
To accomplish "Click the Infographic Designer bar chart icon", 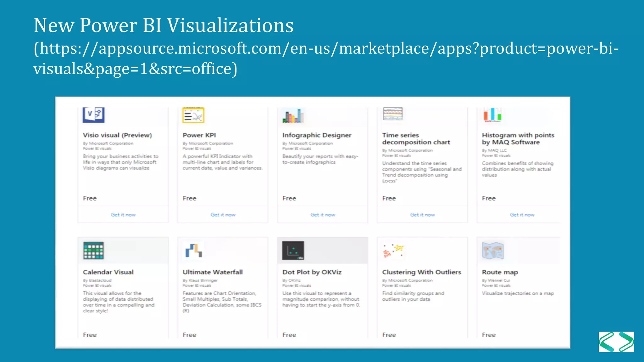I will pyautogui.click(x=293, y=116).
